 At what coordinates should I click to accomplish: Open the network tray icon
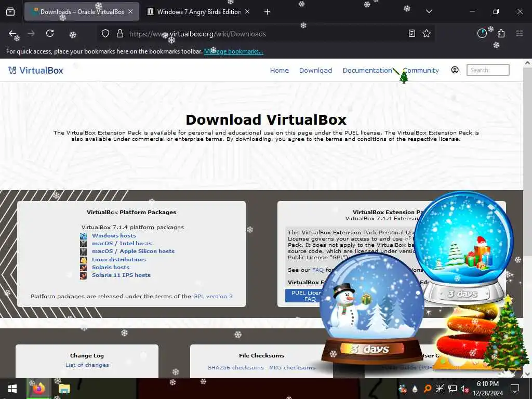pos(453,389)
